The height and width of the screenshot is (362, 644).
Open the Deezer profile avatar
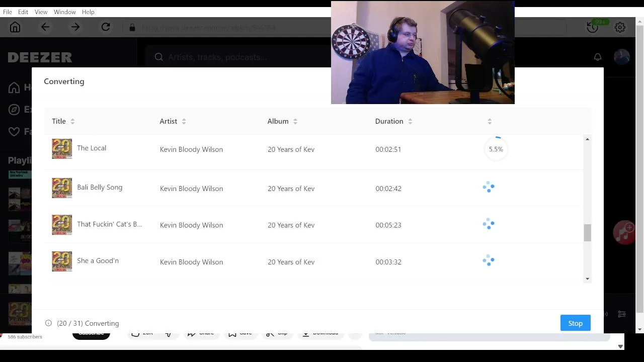click(622, 57)
